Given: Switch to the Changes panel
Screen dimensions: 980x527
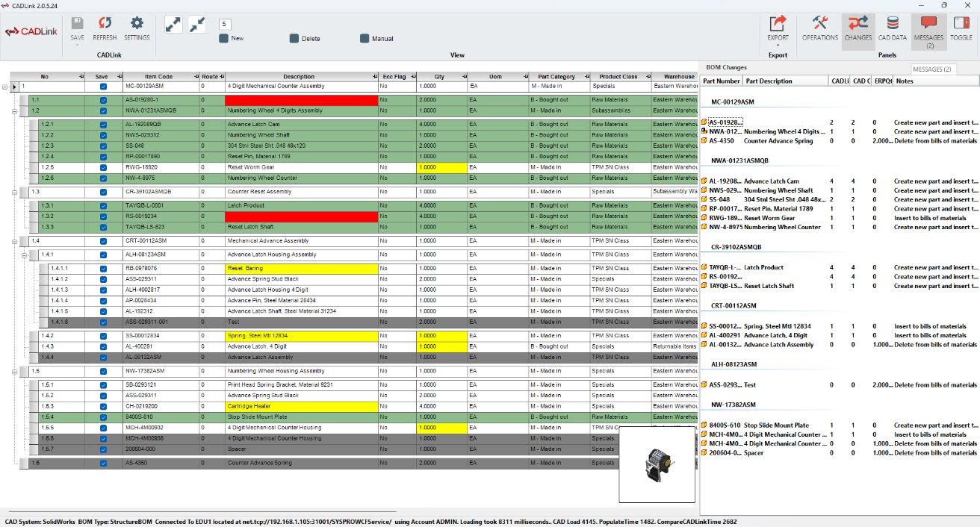Looking at the screenshot, I should point(857,28).
